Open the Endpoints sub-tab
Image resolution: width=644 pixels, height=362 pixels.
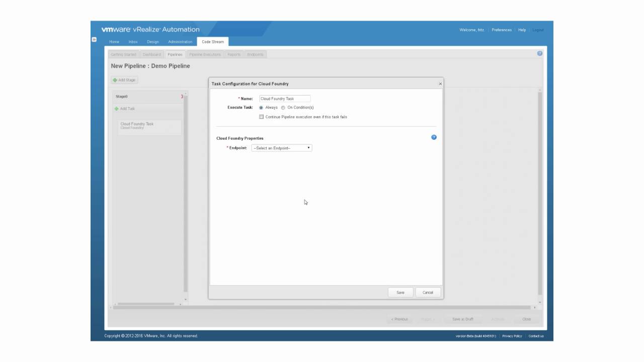[255, 54]
